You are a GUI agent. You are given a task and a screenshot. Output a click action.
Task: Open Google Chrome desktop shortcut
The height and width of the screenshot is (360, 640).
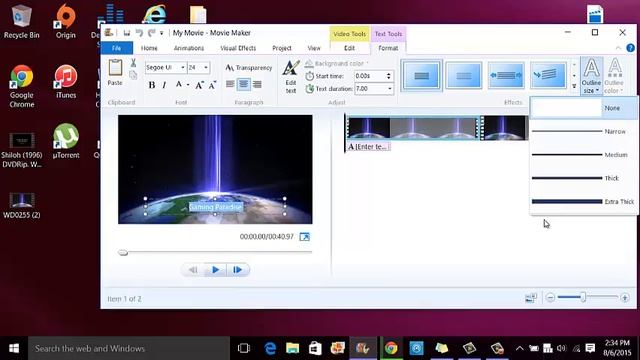[x=22, y=87]
